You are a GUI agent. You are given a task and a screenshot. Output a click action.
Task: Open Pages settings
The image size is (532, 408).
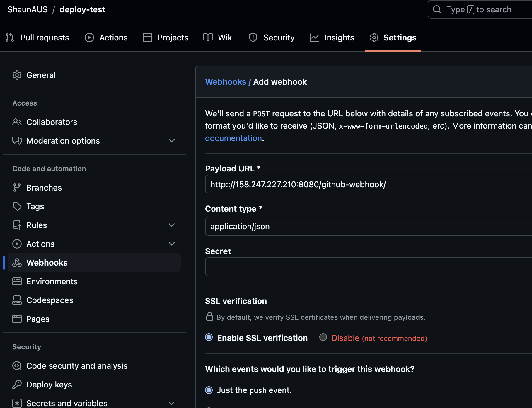tap(94, 319)
